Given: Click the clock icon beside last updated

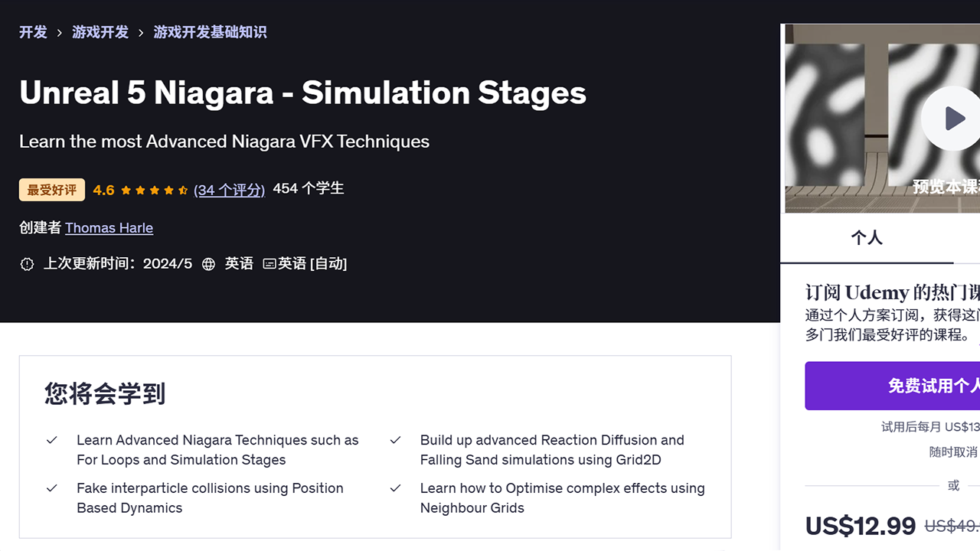Looking at the screenshot, I should 27,264.
